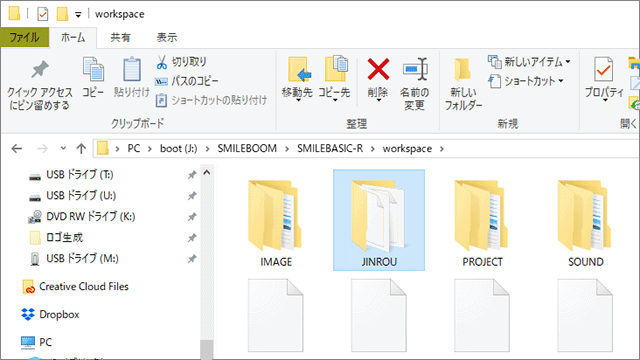Select blank file below JINROU folder
The image size is (640, 360).
379,315
